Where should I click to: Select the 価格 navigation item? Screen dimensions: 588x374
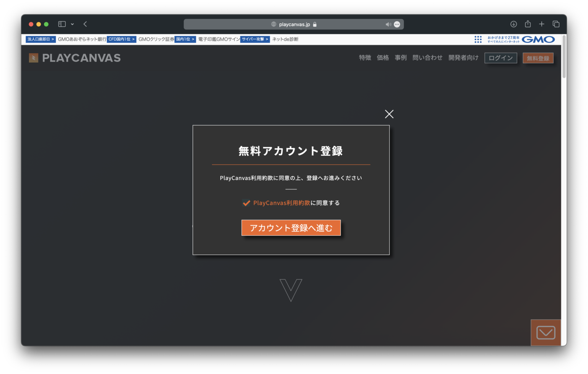click(382, 57)
